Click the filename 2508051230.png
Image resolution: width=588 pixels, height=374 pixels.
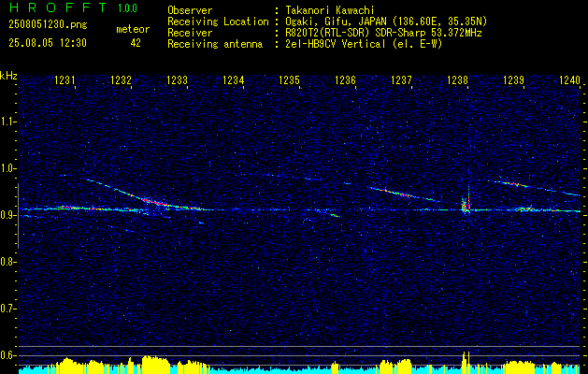click(48, 25)
